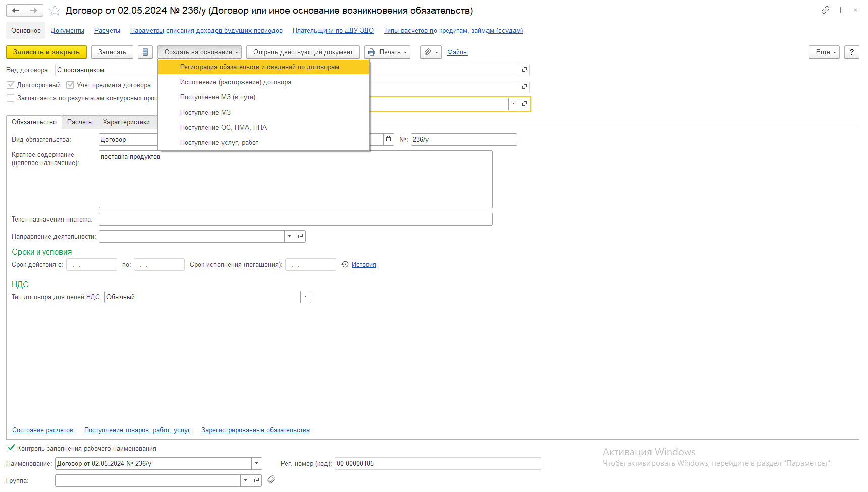The image size is (868, 492).
Task: Open calendar picker for the contract date
Action: click(388, 139)
